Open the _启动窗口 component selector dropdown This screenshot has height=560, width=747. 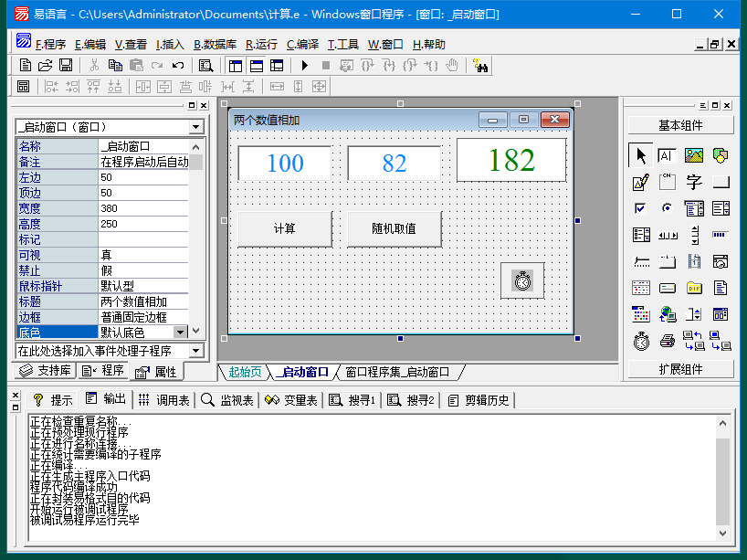pyautogui.click(x=196, y=127)
